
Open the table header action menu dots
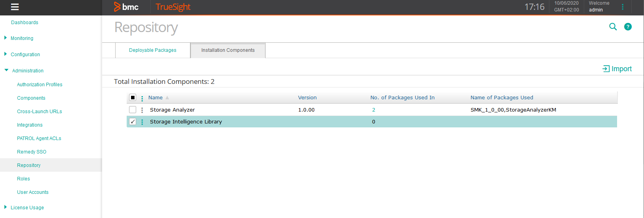pos(142,98)
